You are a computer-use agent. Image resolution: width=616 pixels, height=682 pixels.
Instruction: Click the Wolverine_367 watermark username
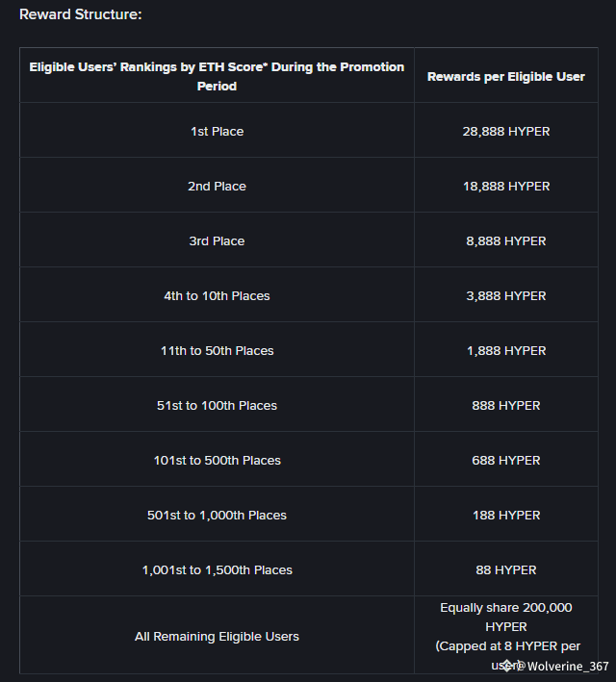point(568,666)
